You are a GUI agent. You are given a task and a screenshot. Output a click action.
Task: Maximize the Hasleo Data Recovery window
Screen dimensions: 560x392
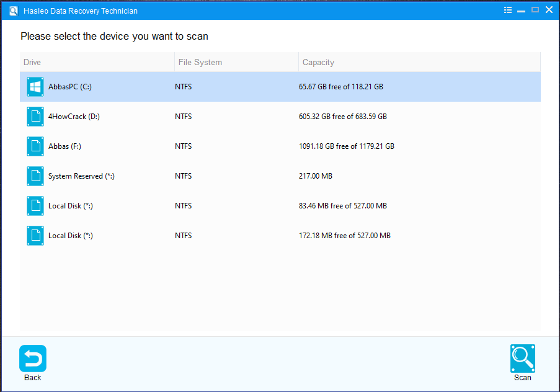point(535,10)
